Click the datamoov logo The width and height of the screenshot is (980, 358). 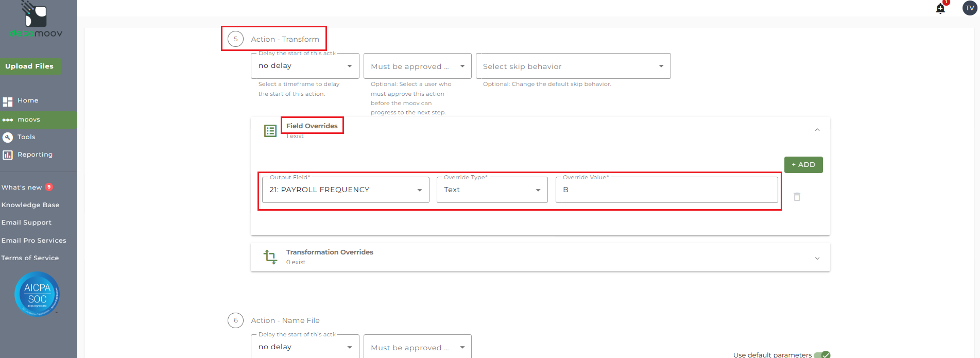click(36, 21)
